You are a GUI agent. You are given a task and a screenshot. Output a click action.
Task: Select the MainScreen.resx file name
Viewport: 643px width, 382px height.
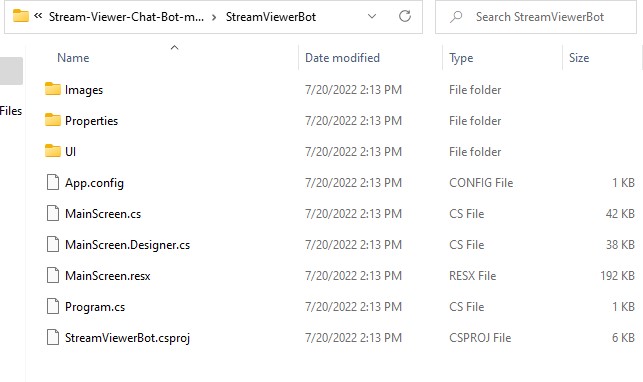[x=107, y=276]
